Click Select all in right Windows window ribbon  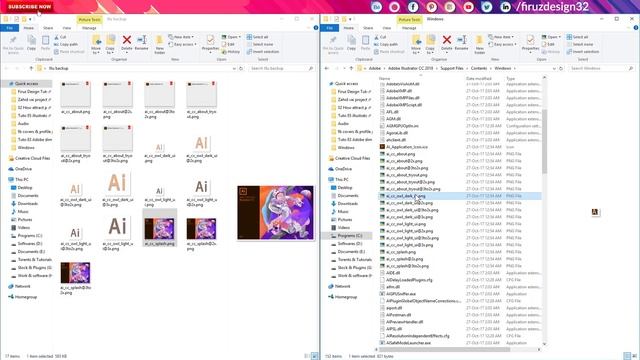pyautogui.click(x=577, y=37)
